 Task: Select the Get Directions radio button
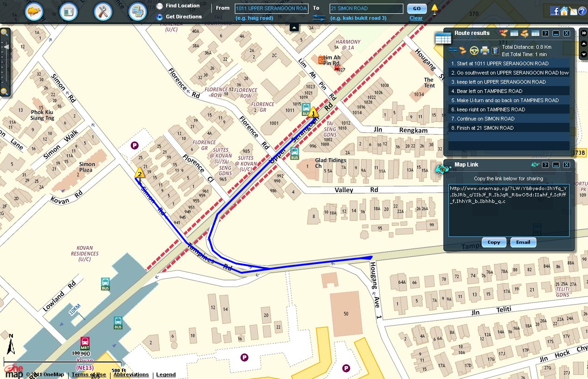tap(159, 17)
